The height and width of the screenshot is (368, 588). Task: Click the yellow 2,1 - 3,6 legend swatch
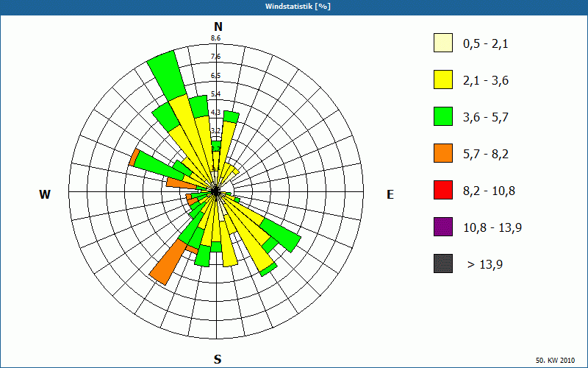443,79
